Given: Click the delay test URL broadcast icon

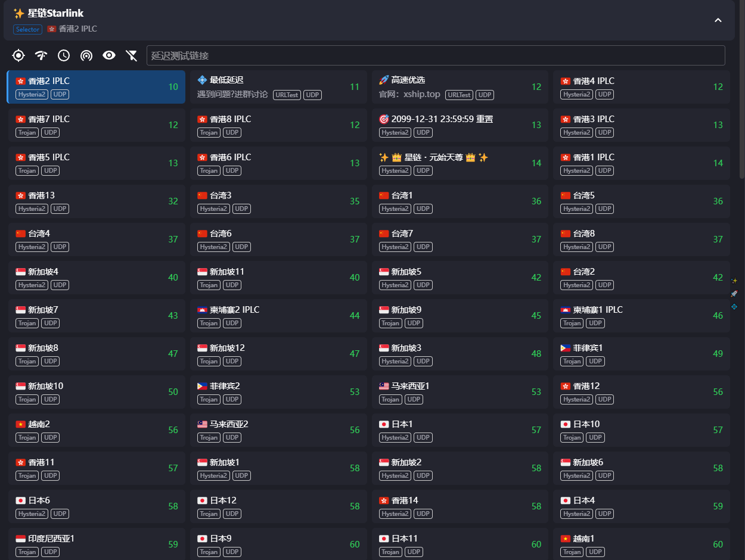Looking at the screenshot, I should (86, 55).
